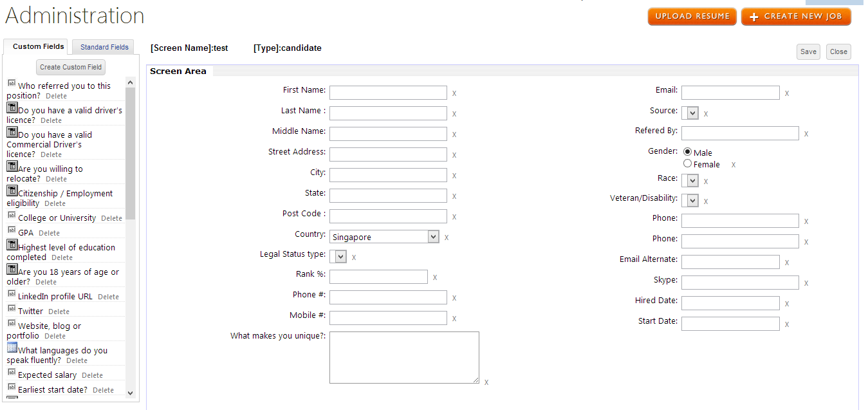Remove the Email field using the X
The image size is (868, 410).
(x=787, y=93)
